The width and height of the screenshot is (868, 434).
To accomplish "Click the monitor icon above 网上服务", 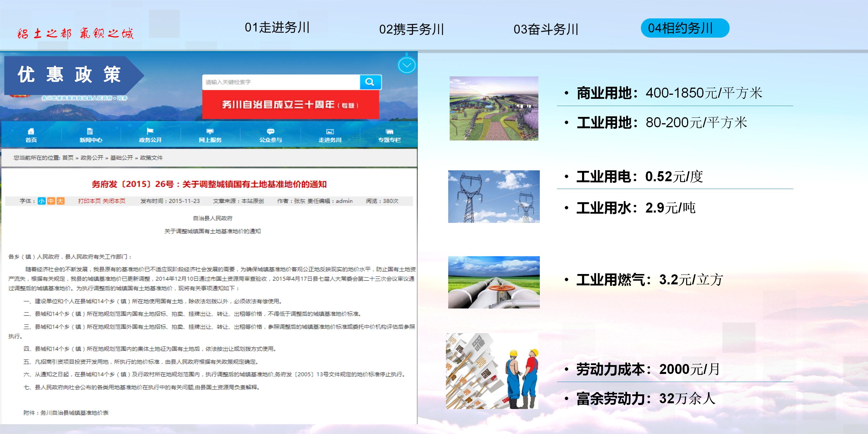I will tap(210, 132).
